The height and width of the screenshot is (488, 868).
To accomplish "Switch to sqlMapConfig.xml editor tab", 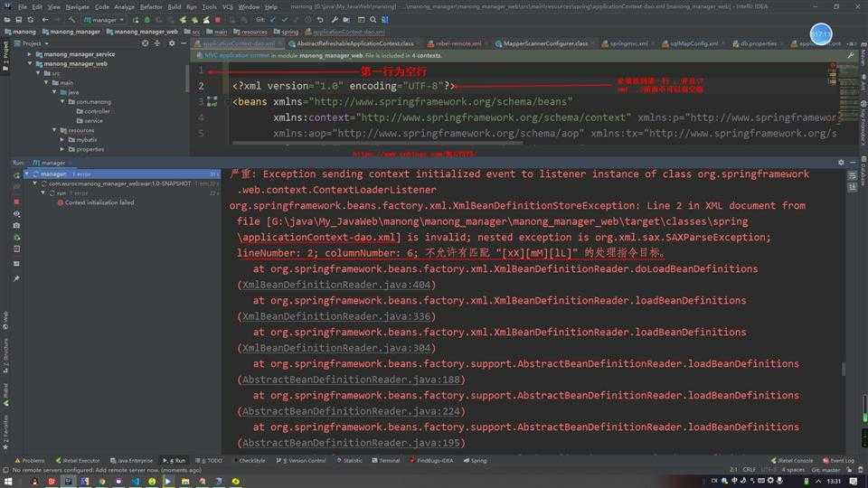I will 693,43.
